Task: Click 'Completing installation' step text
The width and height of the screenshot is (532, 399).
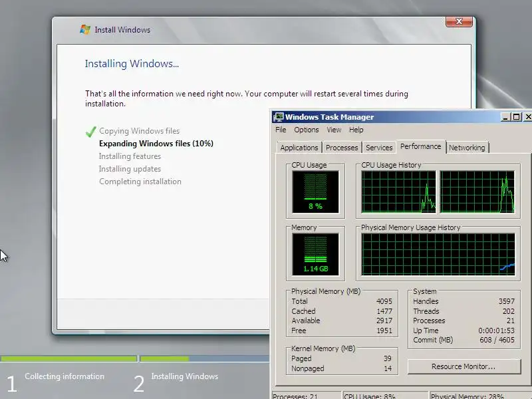Action: (x=140, y=182)
